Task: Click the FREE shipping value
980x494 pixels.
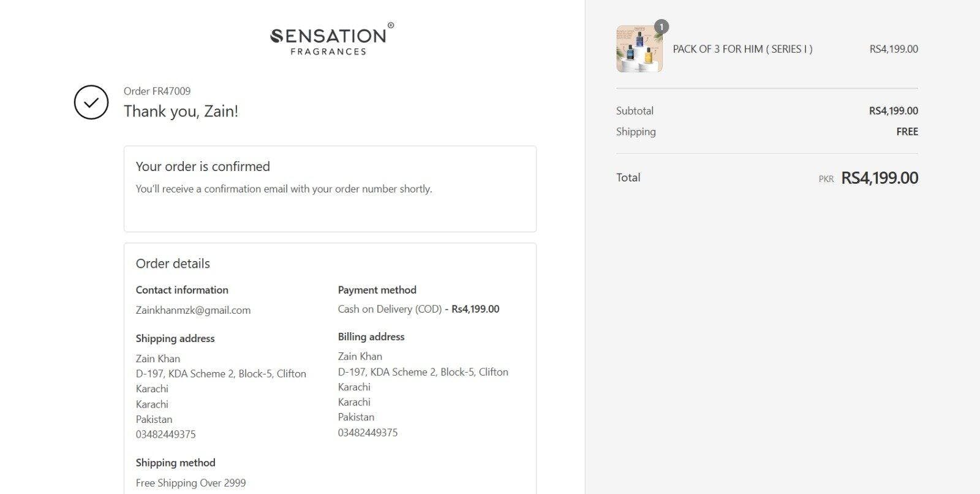Action: [x=907, y=132]
